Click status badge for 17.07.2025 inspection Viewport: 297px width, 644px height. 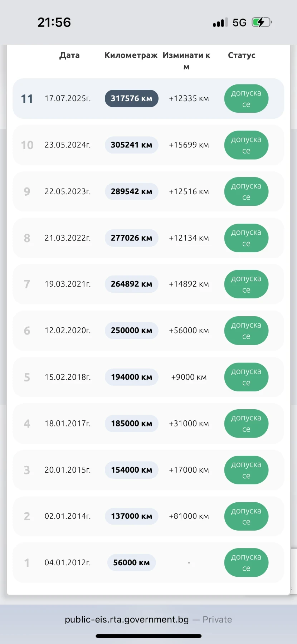246,98
